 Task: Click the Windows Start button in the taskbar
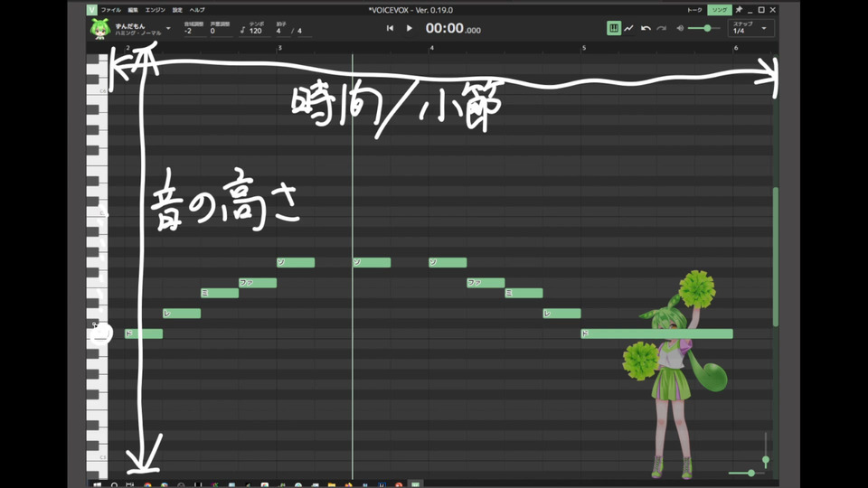pos(97,484)
